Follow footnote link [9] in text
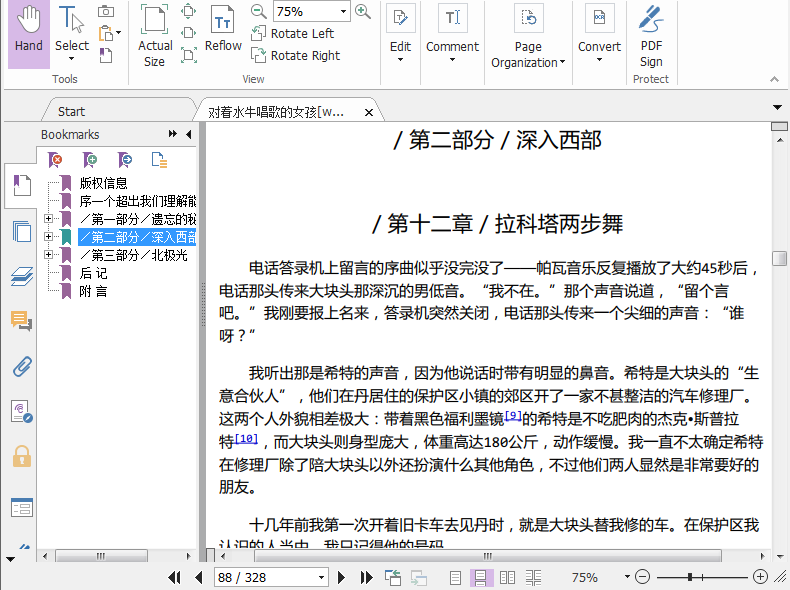Image resolution: width=790 pixels, height=590 pixels. coord(512,416)
